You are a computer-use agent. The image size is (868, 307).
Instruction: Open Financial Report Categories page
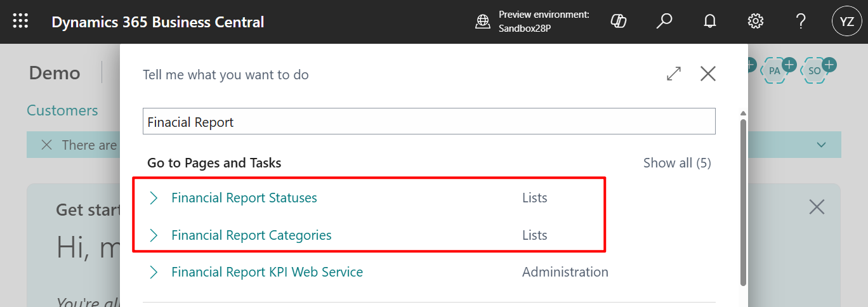point(251,235)
